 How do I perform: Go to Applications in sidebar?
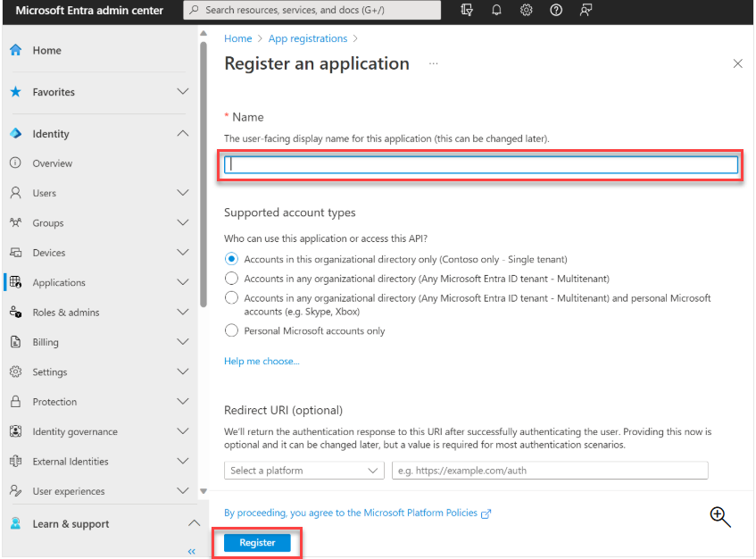point(59,282)
